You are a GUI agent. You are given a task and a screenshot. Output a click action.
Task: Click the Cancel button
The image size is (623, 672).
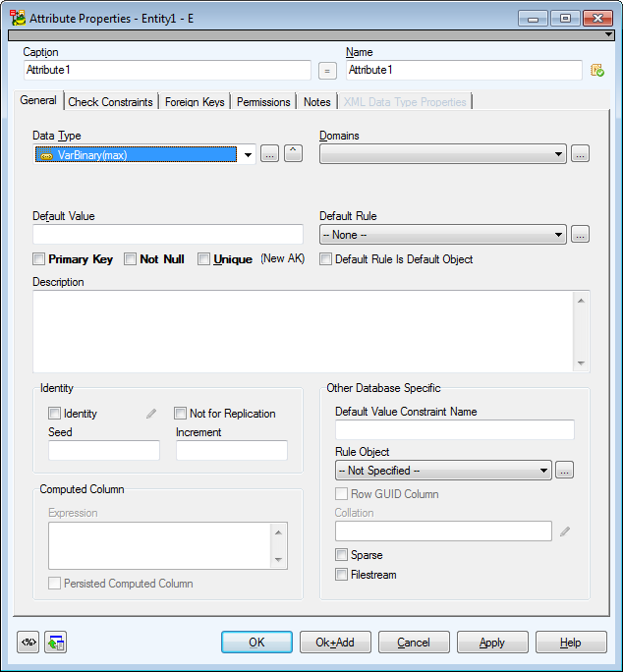click(x=414, y=642)
